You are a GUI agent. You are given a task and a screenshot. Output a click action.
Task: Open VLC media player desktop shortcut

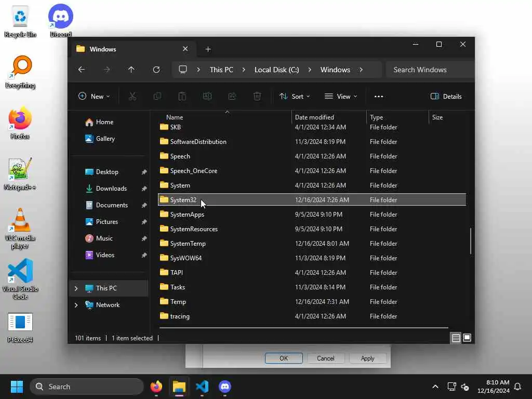(x=20, y=229)
